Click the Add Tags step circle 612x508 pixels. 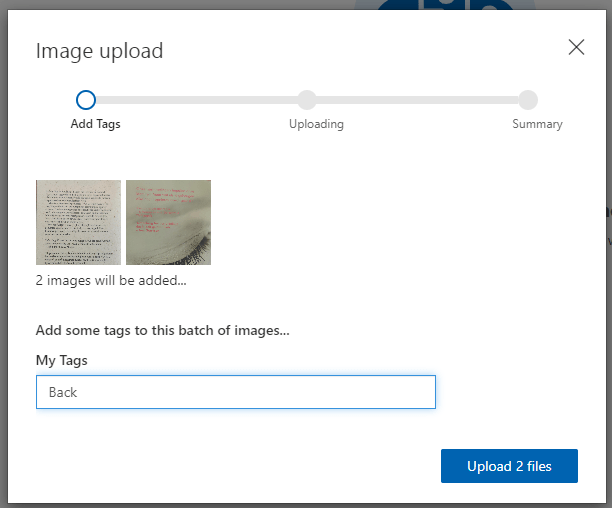[x=86, y=100]
